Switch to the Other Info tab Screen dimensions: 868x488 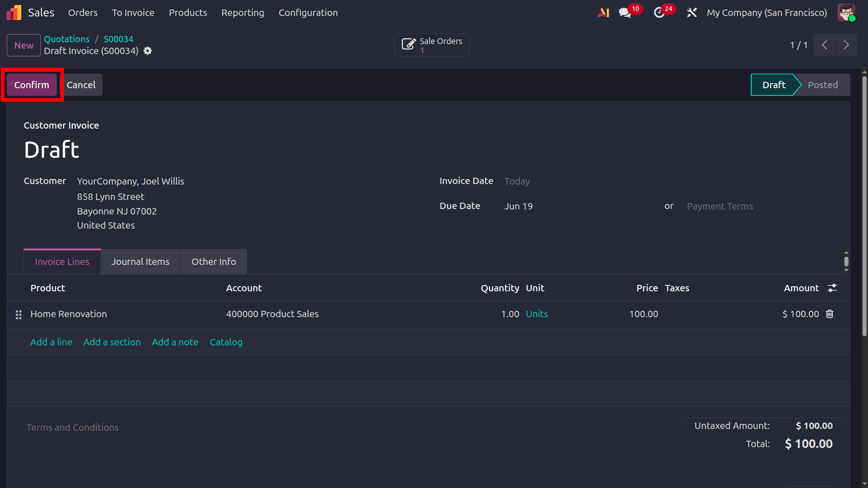213,262
